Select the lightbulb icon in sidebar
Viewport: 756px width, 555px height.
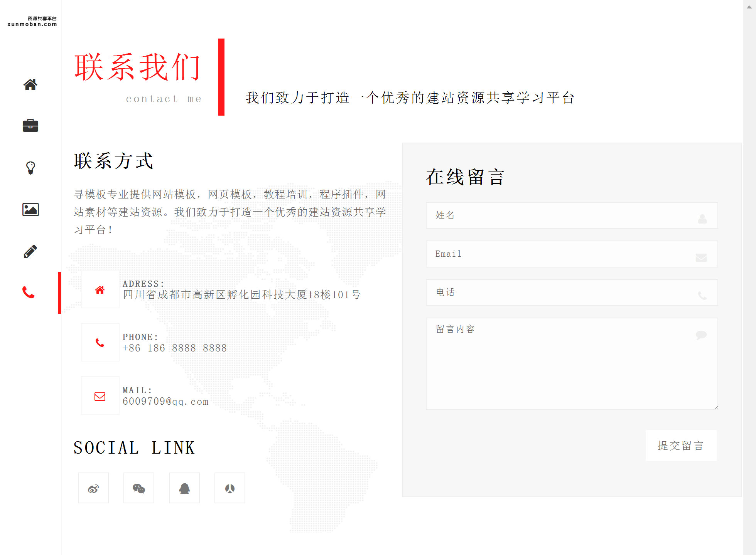pyautogui.click(x=30, y=168)
